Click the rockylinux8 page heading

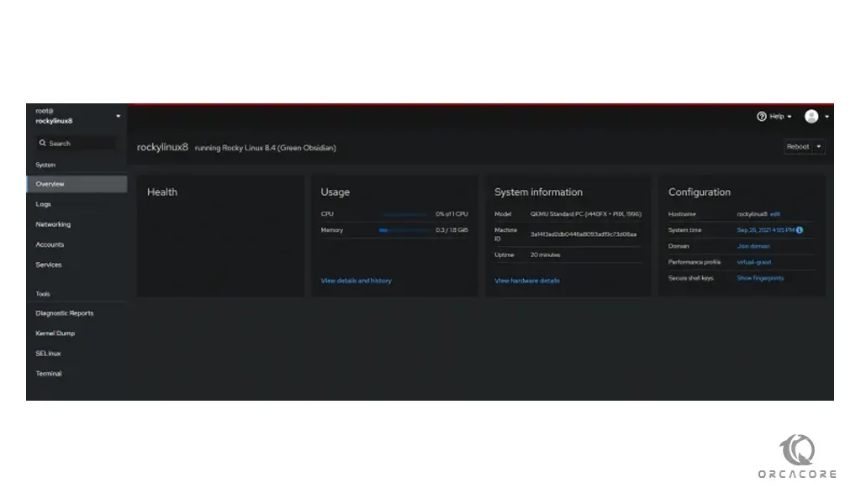coord(162,147)
